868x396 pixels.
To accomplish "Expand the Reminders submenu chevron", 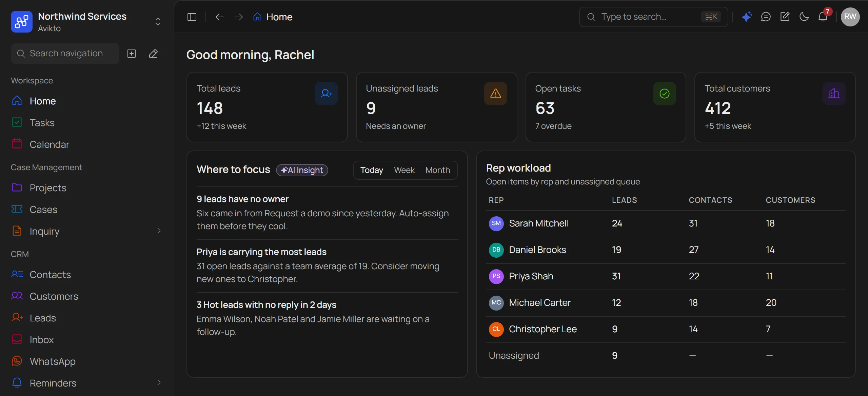I will click(x=159, y=383).
